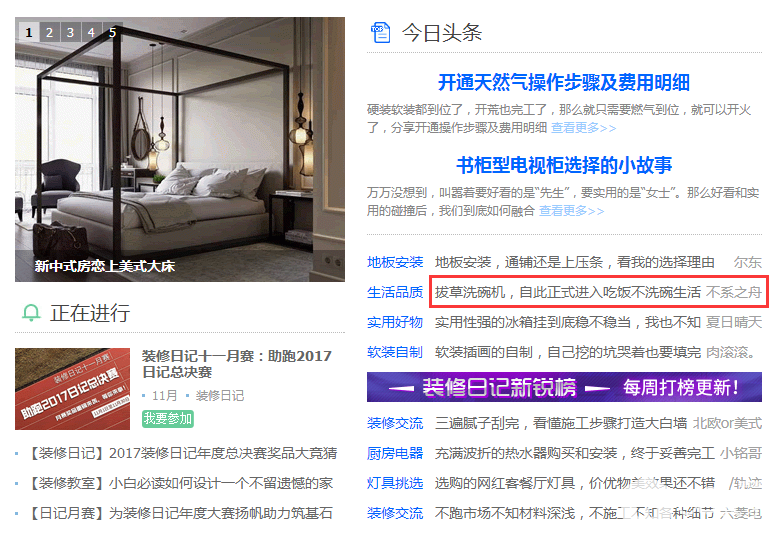Select carousel slide number 4
This screenshot has width=776, height=537.
pos(91,33)
